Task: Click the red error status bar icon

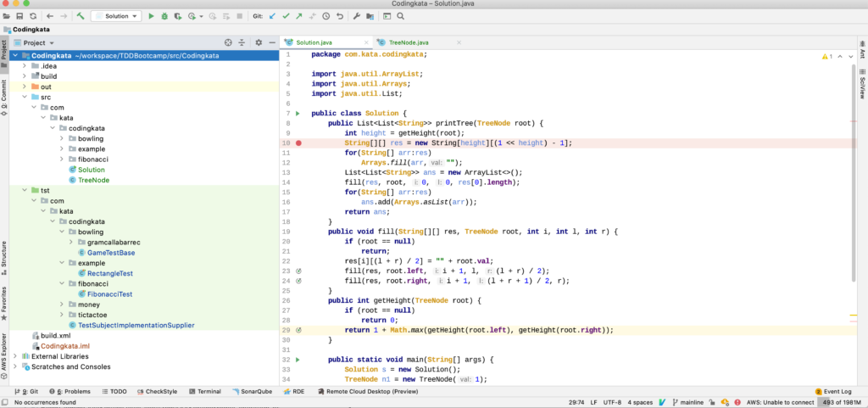Action: (737, 402)
